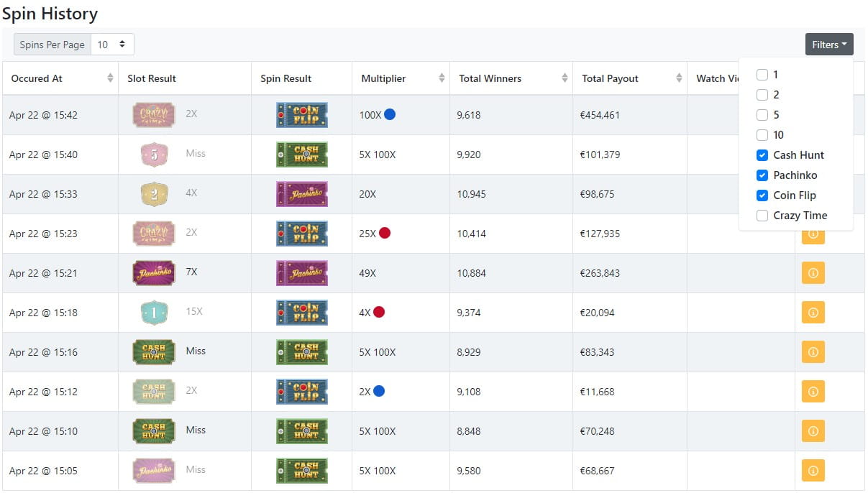Click the Cash Hunt spin result at 15:40
868x493 pixels.
coord(302,155)
